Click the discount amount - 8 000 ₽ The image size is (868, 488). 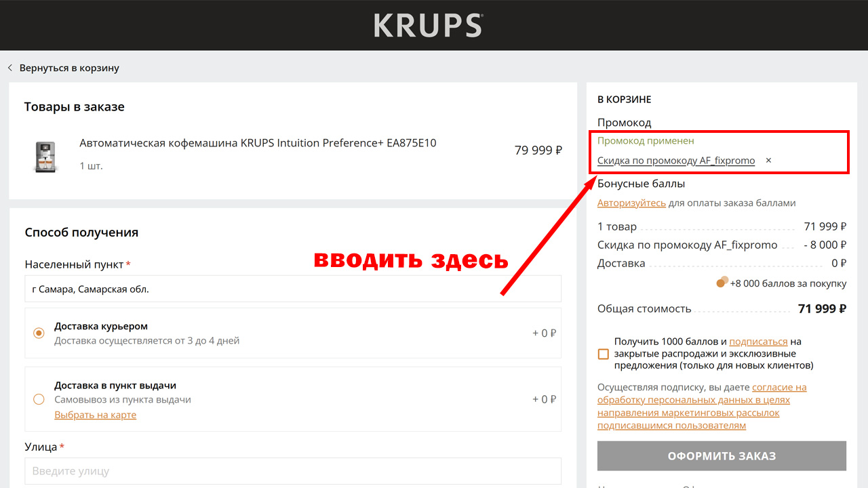825,245
